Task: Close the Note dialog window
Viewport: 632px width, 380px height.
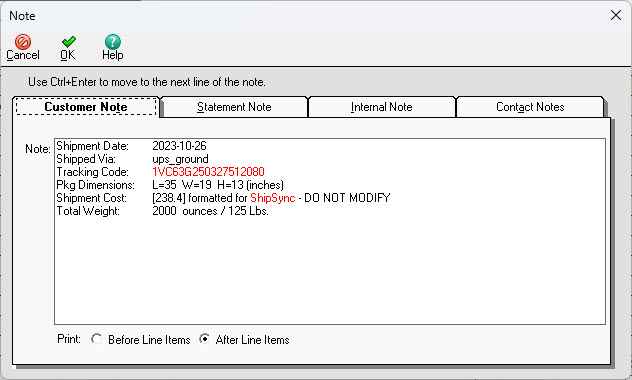Action: [x=615, y=15]
